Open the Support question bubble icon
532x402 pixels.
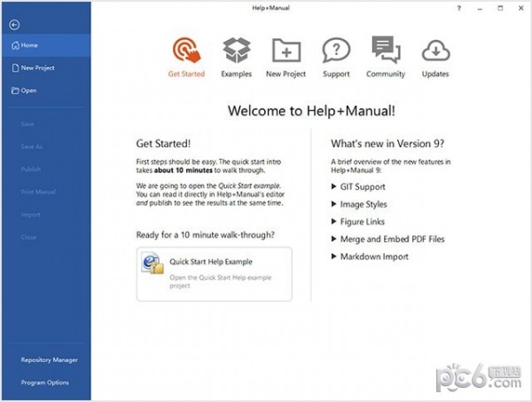(336, 50)
